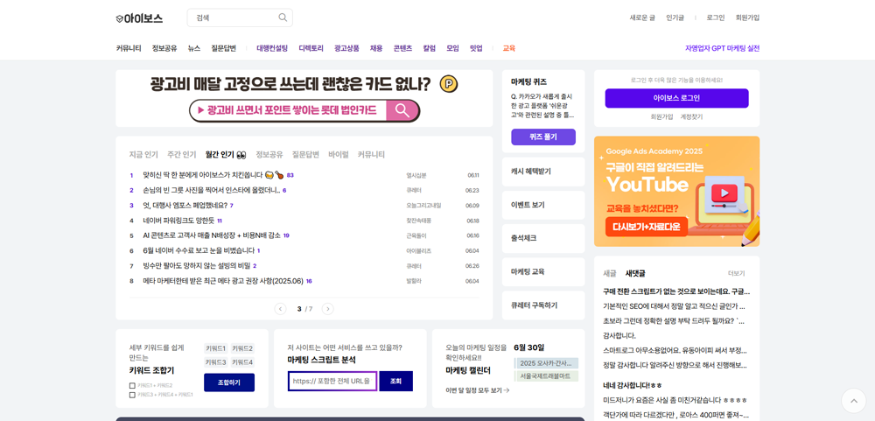Switch to the 새댓글 tab
The width and height of the screenshot is (875, 421).
(x=635, y=274)
